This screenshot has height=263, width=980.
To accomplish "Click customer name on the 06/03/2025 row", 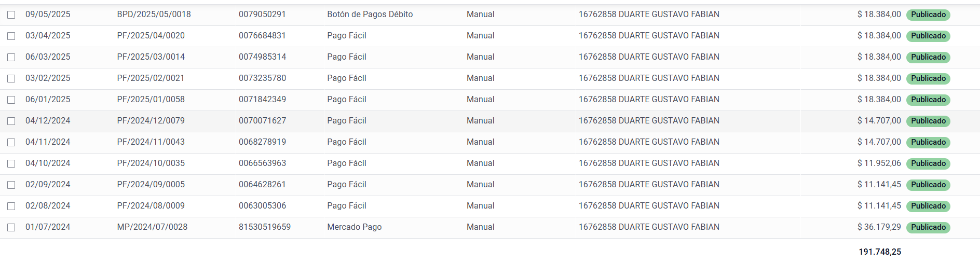I will click(649, 57).
